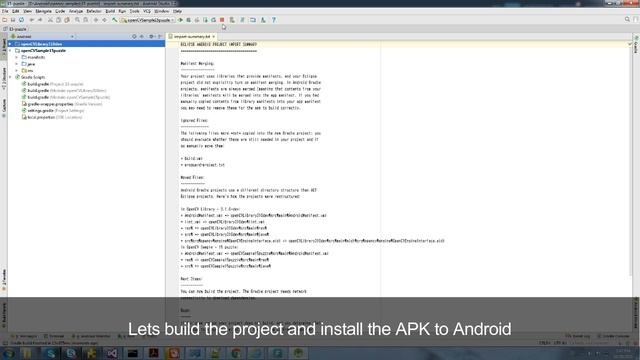This screenshot has height=360, width=640.
Task: Select local.properties file
Action: [x=52, y=117]
